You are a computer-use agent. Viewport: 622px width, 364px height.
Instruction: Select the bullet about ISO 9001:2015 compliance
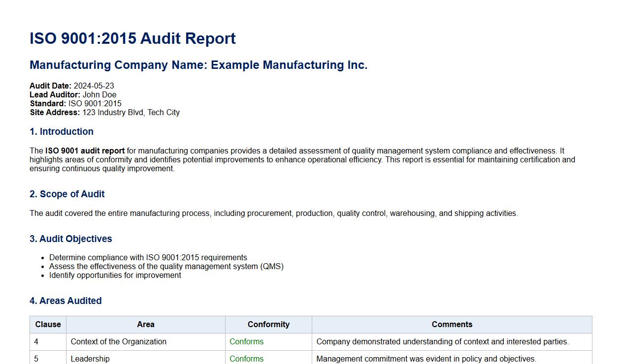pos(148,257)
